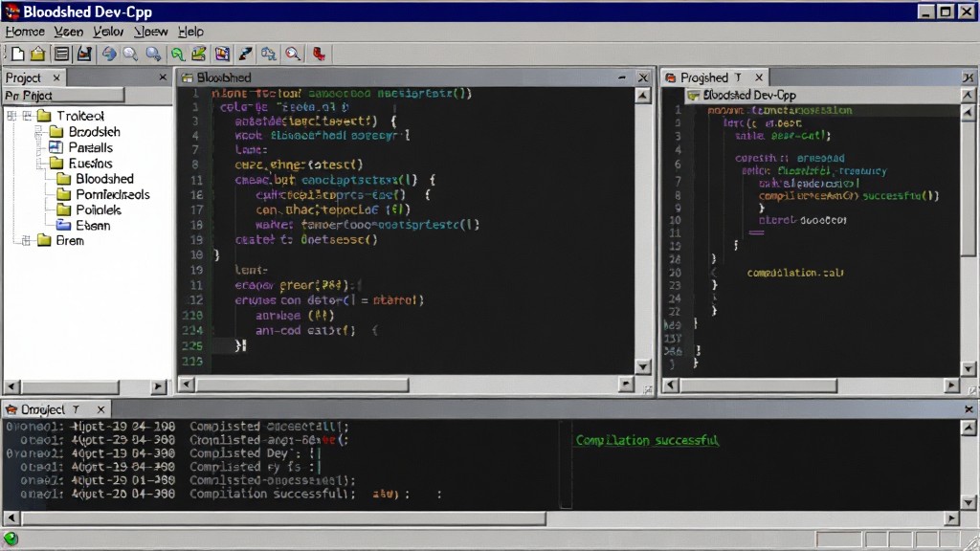Select the Partalls item
The width and height of the screenshot is (980, 551).
click(91, 147)
